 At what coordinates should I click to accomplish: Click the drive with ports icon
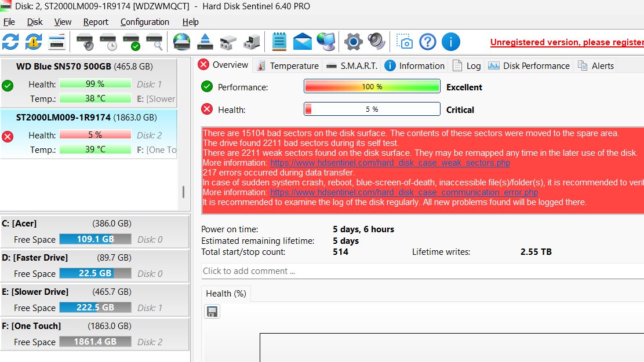click(252, 42)
